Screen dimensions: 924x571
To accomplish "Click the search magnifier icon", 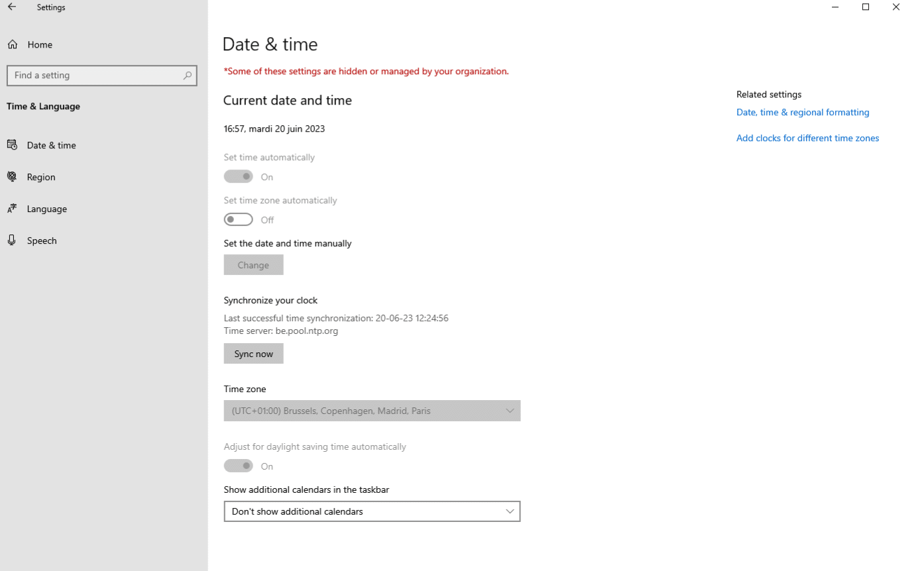I will pyautogui.click(x=188, y=75).
